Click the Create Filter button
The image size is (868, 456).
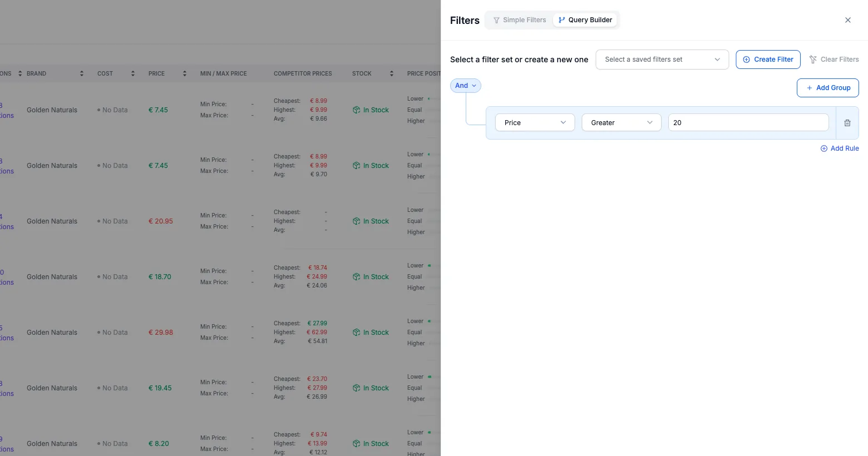(768, 60)
